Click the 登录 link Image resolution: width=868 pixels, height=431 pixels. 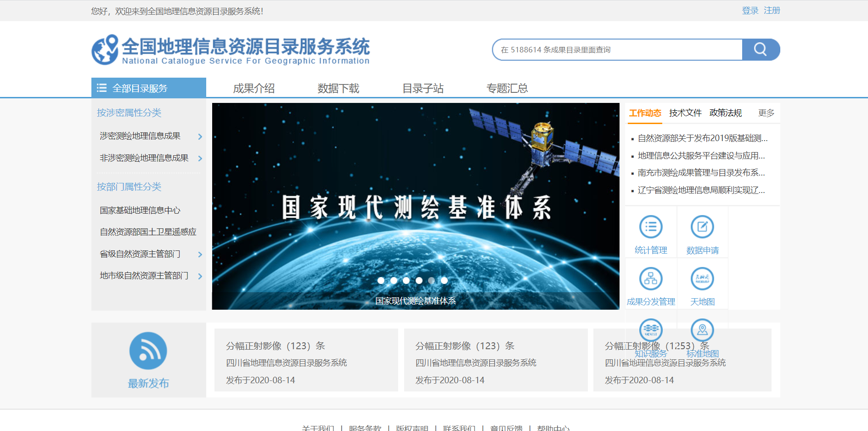[x=750, y=11]
